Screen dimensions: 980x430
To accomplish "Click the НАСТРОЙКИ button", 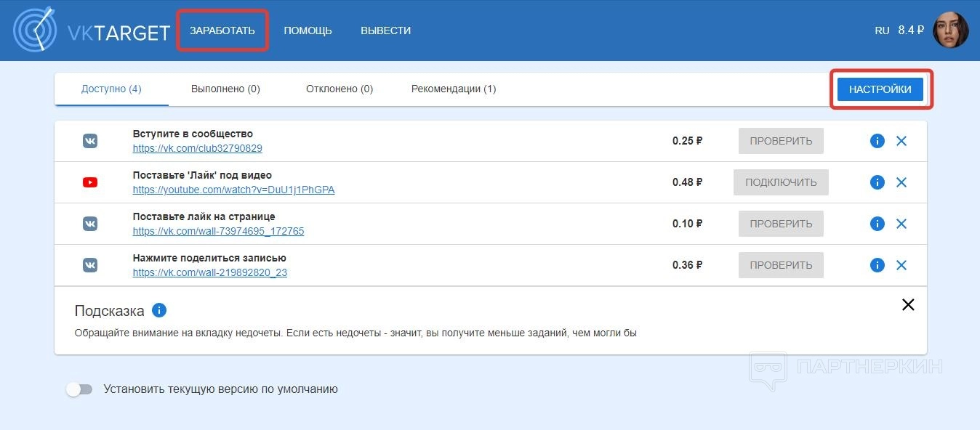I will pos(880,89).
